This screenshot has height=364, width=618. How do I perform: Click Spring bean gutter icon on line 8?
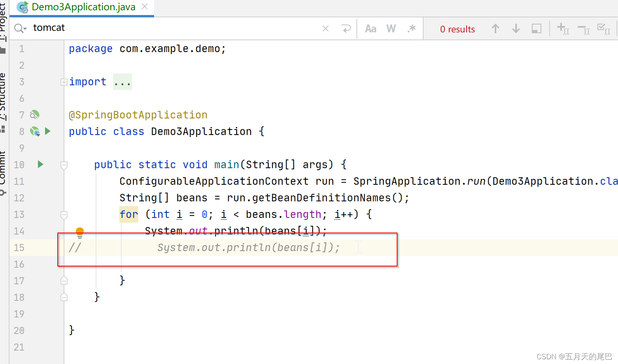pos(35,131)
